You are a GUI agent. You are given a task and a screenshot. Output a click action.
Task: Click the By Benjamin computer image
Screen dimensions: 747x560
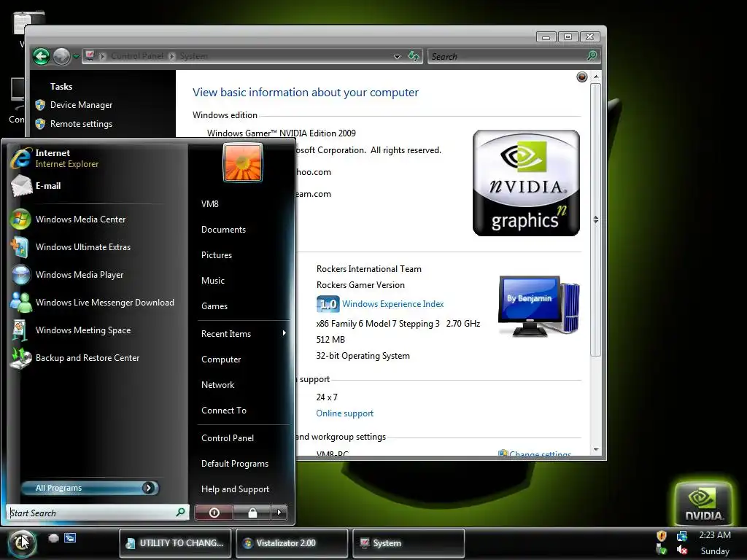(x=539, y=306)
